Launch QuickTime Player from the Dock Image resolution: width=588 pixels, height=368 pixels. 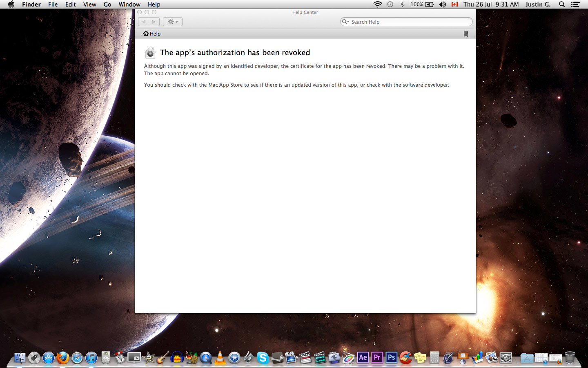[205, 357]
